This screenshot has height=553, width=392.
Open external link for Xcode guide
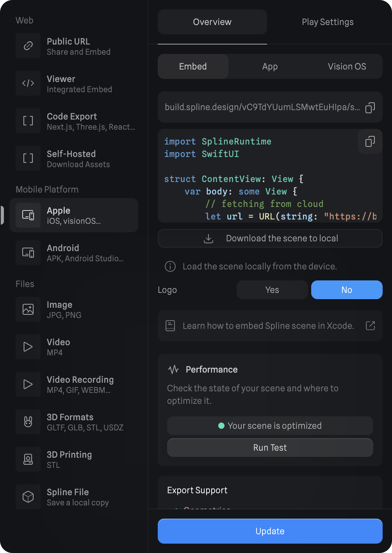[x=370, y=326]
